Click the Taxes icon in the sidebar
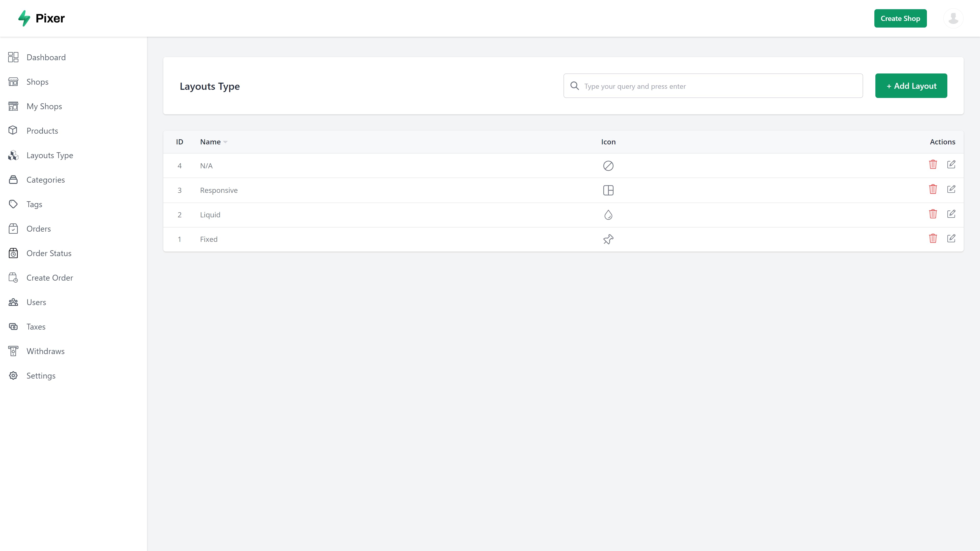This screenshot has width=980, height=551. point(13,326)
